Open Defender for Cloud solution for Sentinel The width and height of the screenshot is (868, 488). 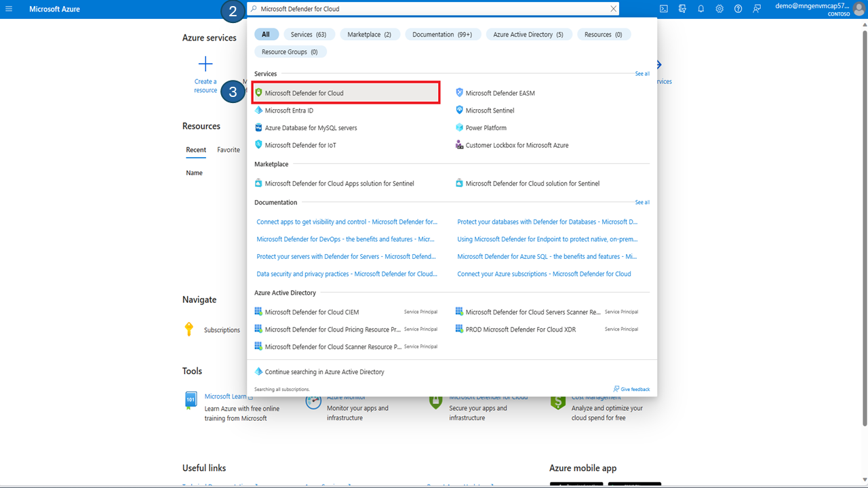pos(532,184)
